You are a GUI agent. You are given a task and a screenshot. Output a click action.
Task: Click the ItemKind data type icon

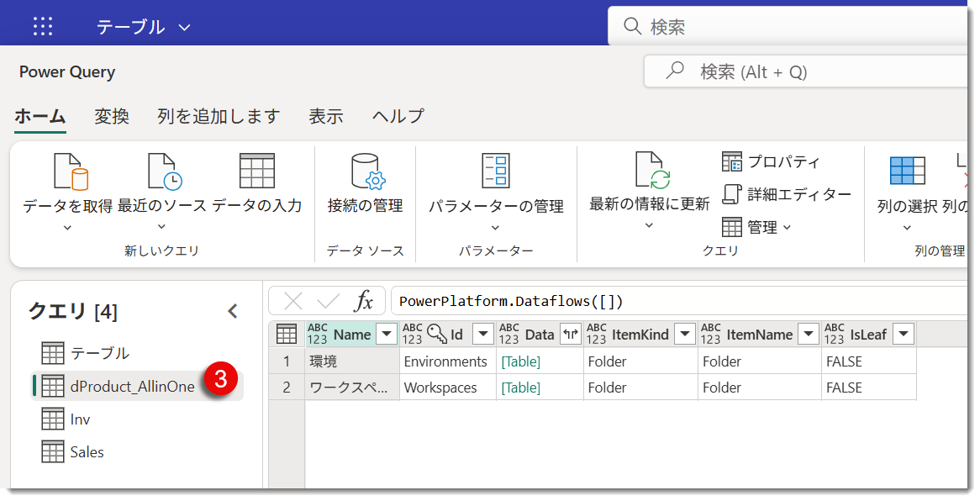tap(596, 334)
